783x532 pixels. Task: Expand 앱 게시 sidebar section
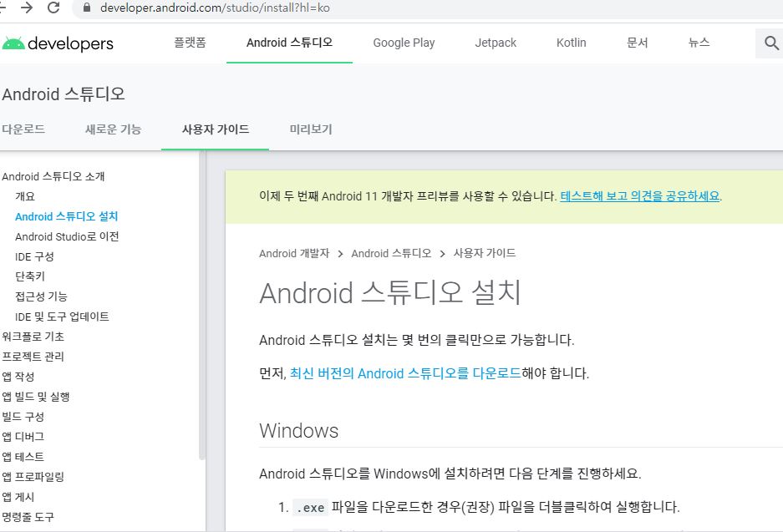click(18, 497)
